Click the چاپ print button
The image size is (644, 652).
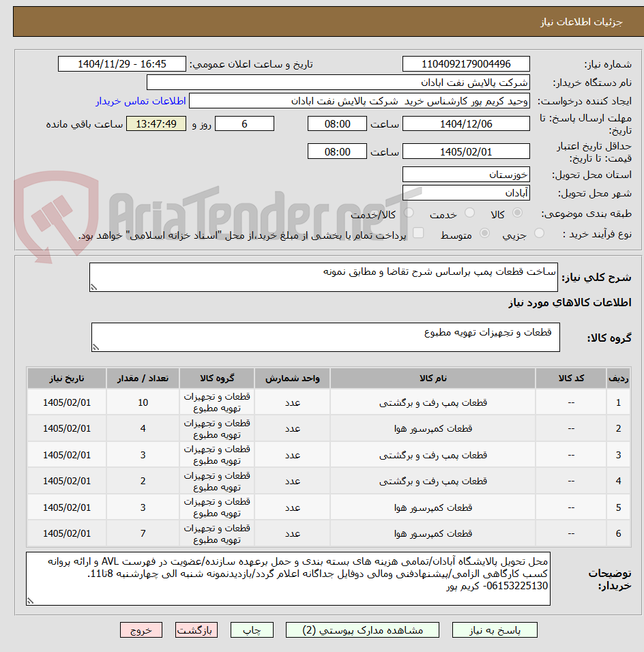tap(252, 630)
